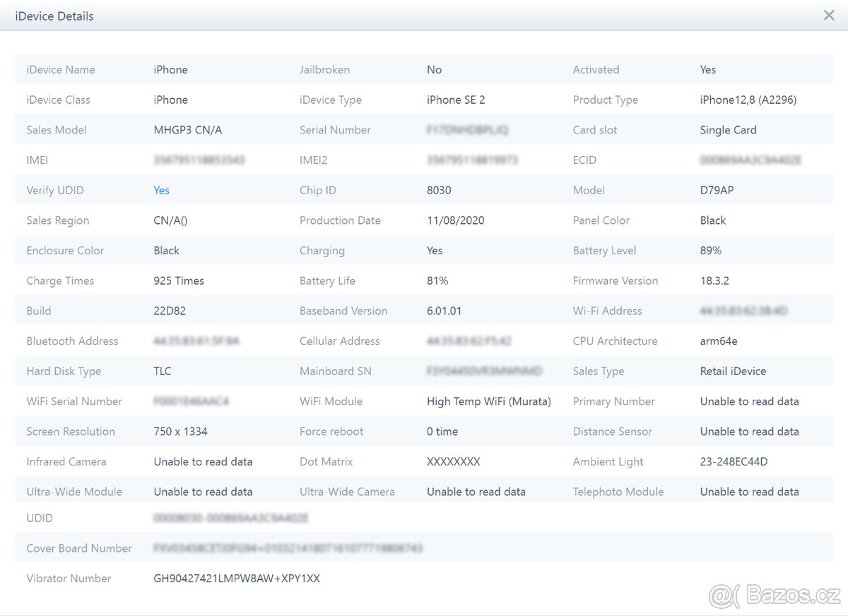848x616 pixels.
Task: Select the Screen Resolution value 750 x 1334
Action: pos(180,431)
